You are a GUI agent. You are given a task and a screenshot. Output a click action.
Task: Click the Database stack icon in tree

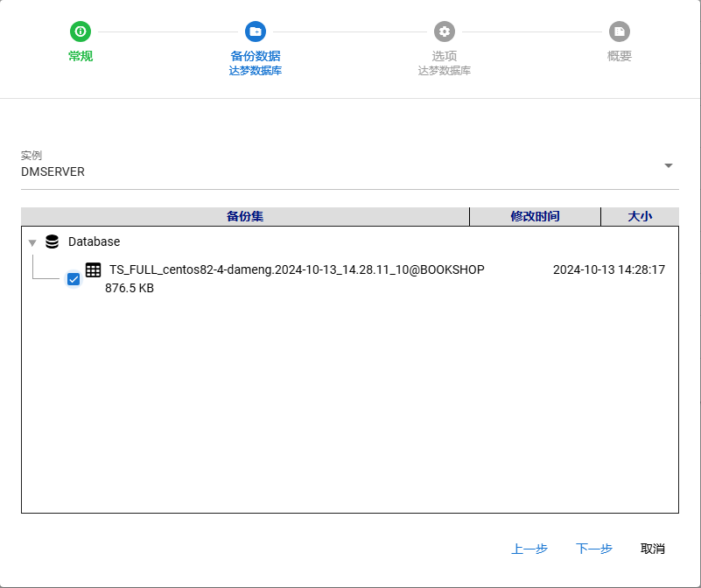pos(53,241)
